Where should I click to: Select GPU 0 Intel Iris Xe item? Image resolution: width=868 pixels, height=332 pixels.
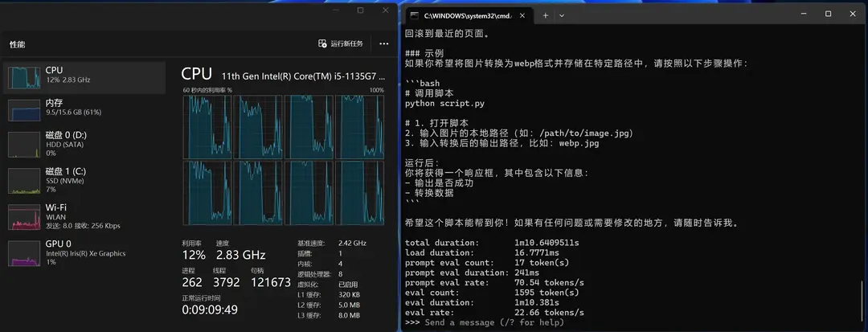(x=84, y=252)
